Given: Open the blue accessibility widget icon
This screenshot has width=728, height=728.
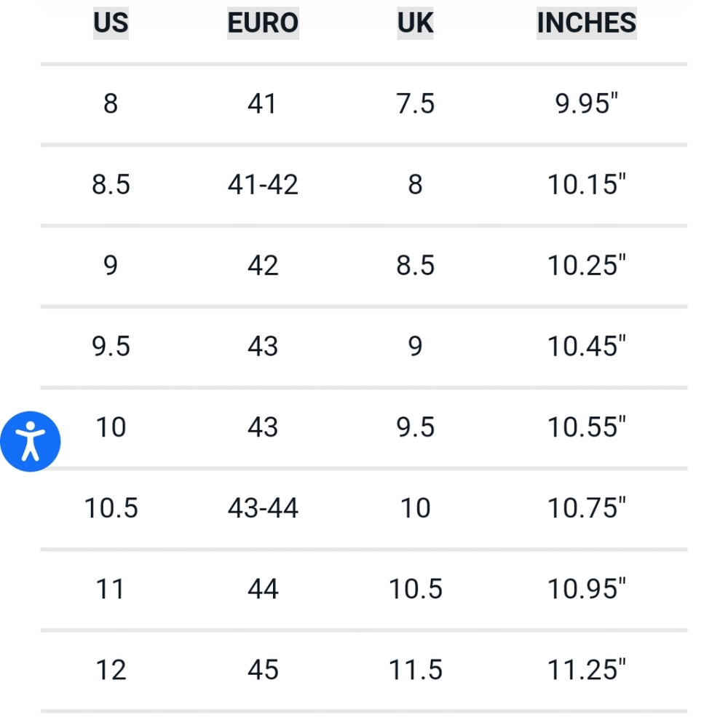Looking at the screenshot, I should pyautogui.click(x=30, y=441).
